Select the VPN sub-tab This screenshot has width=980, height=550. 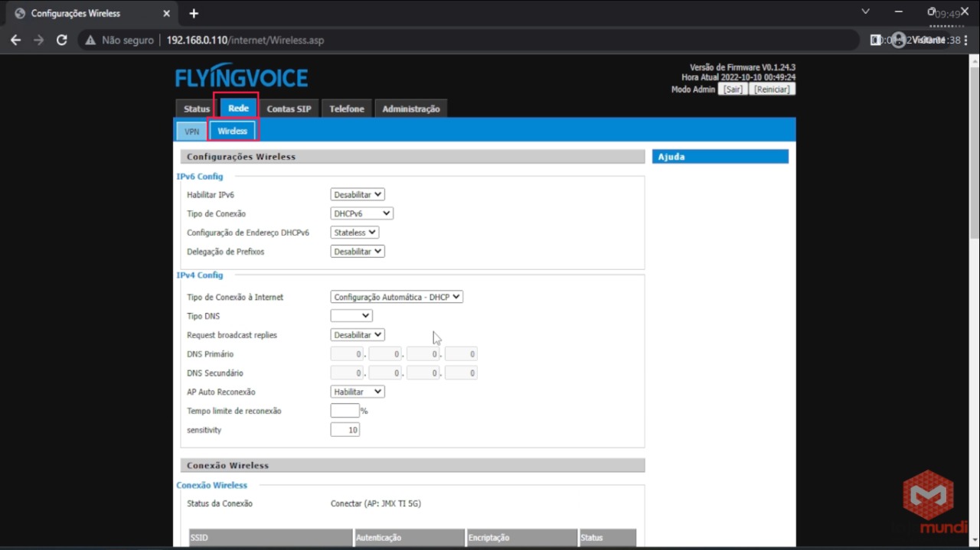click(191, 132)
